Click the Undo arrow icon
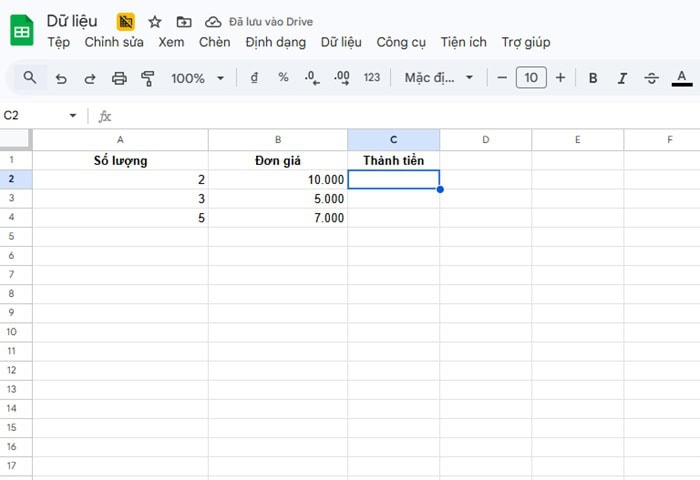The width and height of the screenshot is (700, 480). [62, 78]
